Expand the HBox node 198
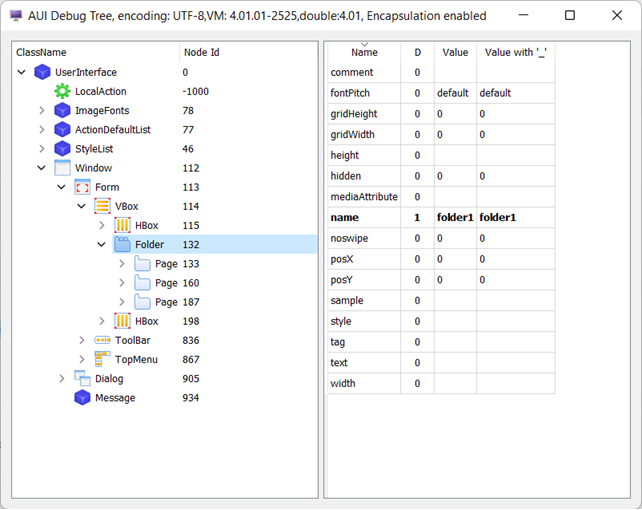 pos(102,321)
